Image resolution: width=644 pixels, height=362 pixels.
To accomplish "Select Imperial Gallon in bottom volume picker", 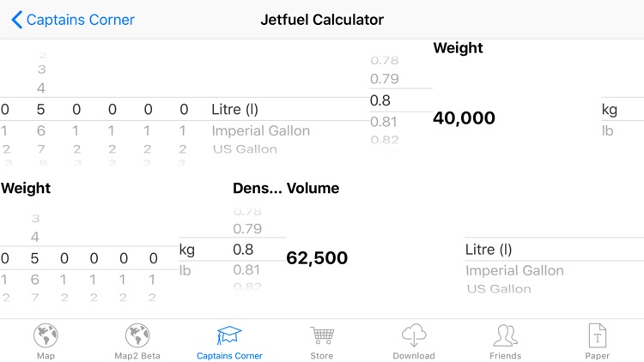I will pos(514,270).
